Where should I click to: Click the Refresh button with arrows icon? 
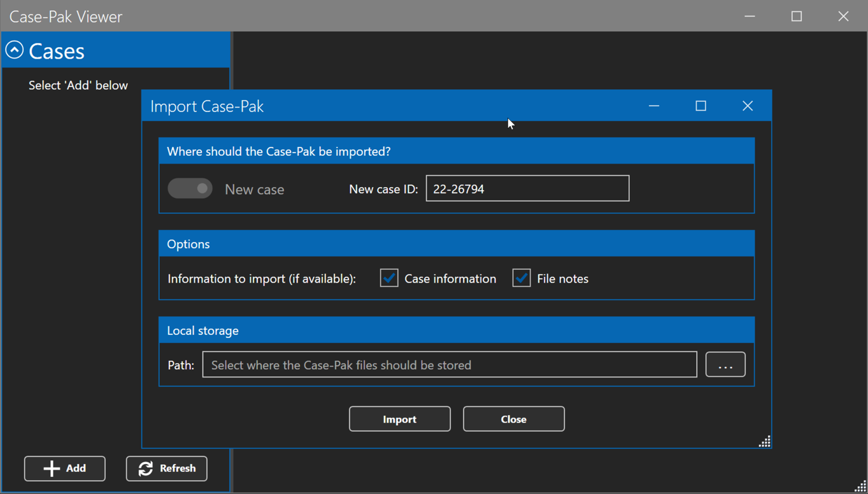pyautogui.click(x=167, y=469)
